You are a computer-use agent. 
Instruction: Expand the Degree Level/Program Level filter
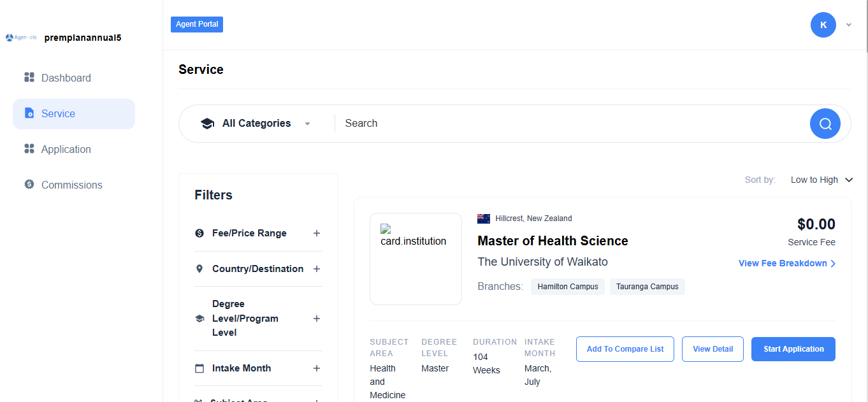[317, 319]
